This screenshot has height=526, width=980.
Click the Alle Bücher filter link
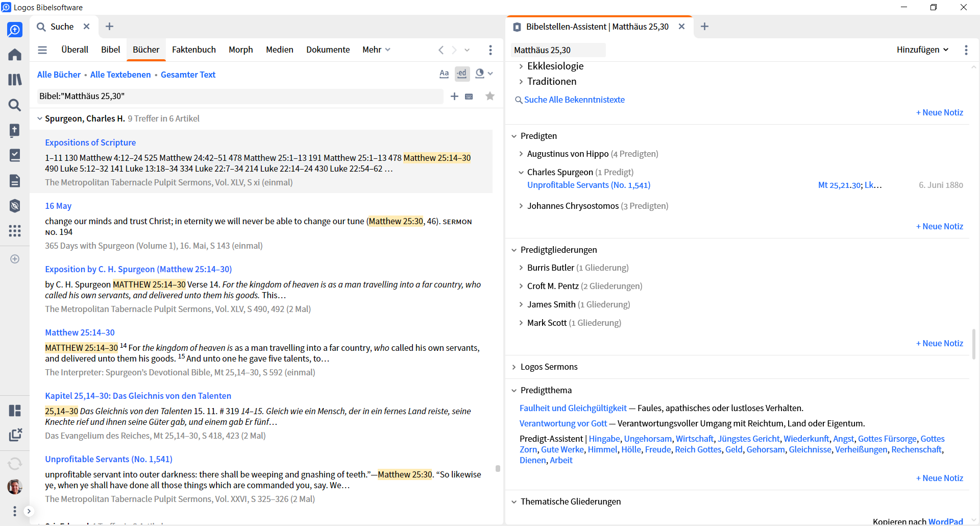[x=59, y=75]
